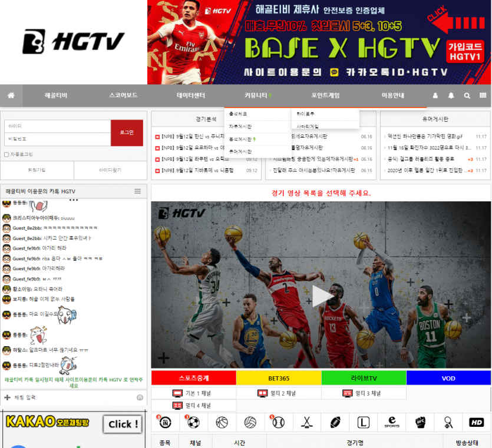The height and width of the screenshot is (448, 492).
Task: Play the HGTV video player
Action: pos(321,296)
